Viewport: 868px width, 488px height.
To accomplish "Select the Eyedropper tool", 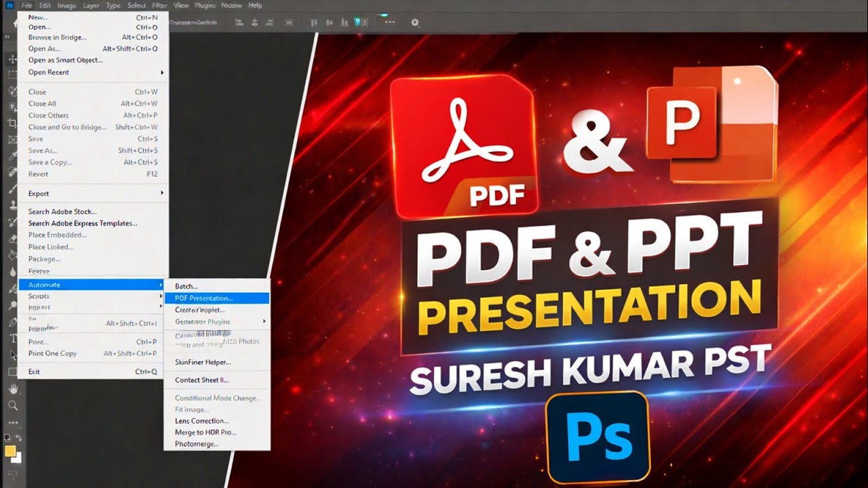I will click(x=12, y=156).
